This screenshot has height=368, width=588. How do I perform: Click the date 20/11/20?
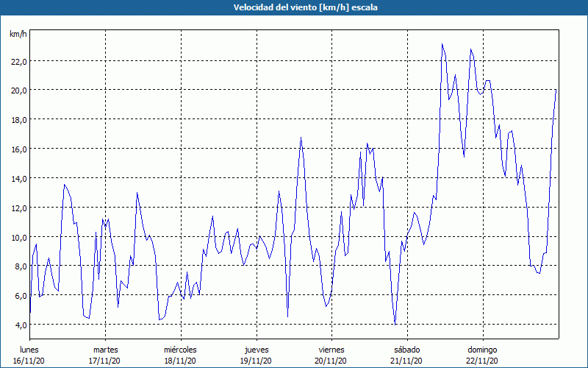point(331,361)
